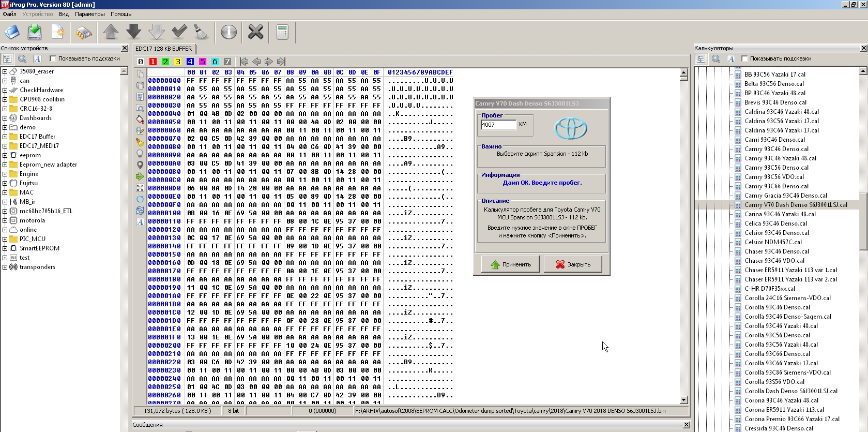The height and width of the screenshot is (432, 868).
Task: Expand the Fujitsu folder node
Action: click(x=5, y=183)
